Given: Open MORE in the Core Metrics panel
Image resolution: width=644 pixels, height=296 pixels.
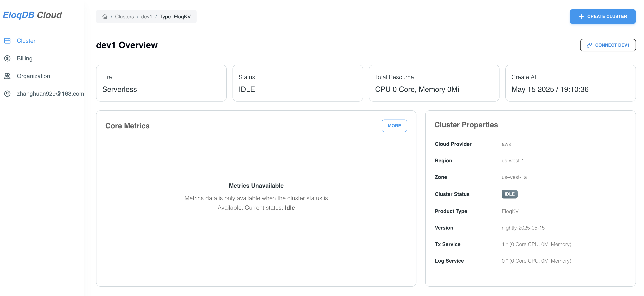Looking at the screenshot, I should tap(394, 126).
